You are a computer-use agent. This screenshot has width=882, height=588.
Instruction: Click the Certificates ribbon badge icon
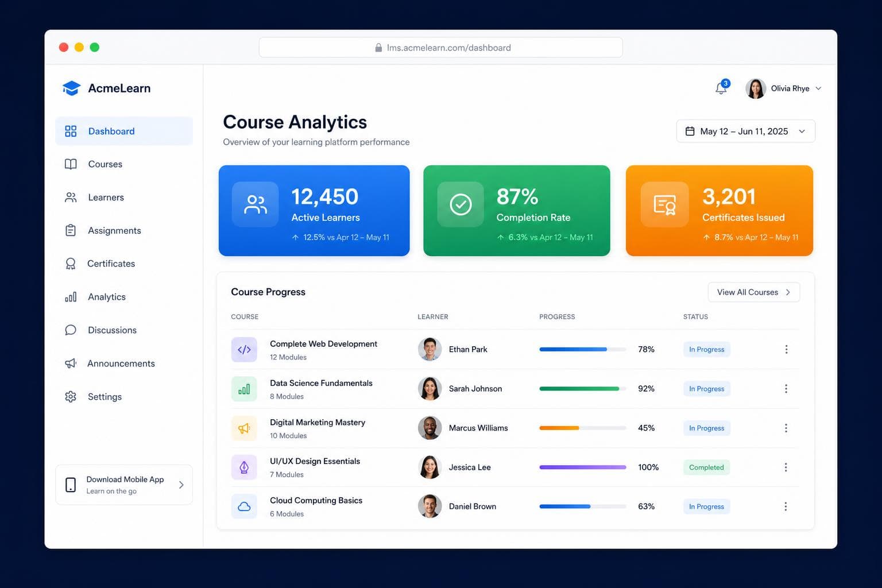click(x=71, y=264)
